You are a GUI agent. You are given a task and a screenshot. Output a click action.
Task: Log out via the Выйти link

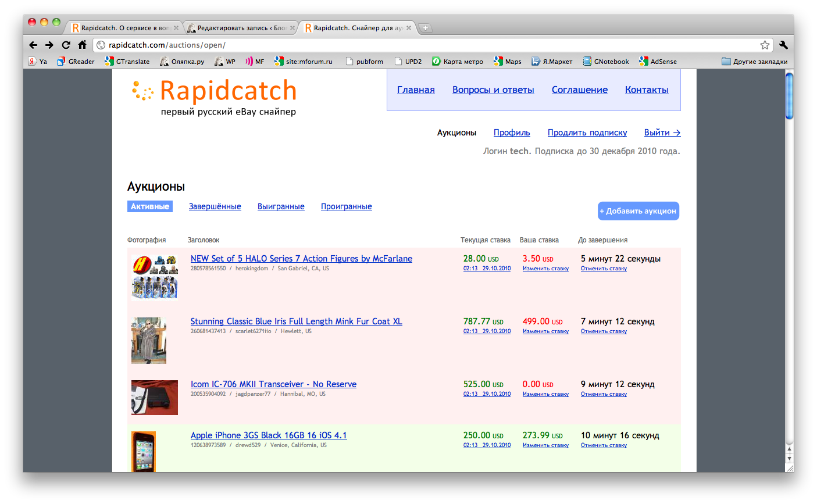point(662,133)
